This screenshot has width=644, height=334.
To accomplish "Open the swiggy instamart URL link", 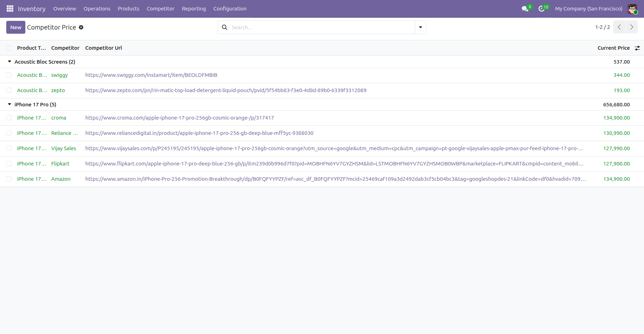I will [151, 75].
